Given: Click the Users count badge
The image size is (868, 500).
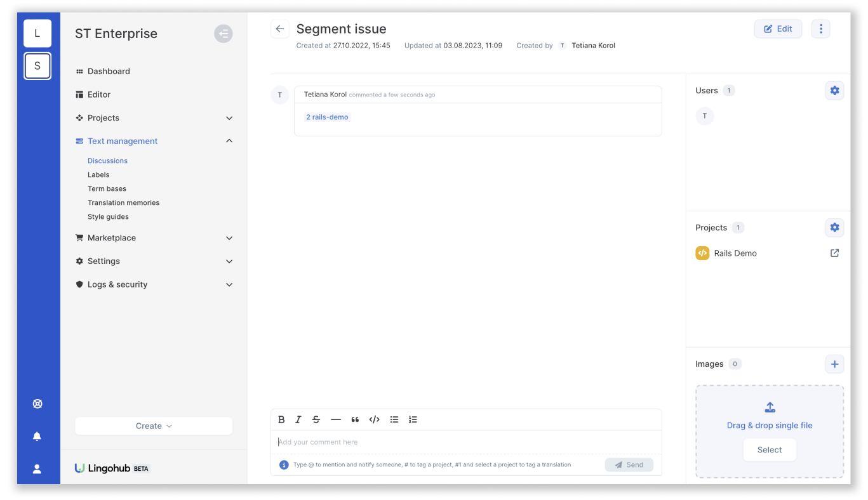Looking at the screenshot, I should pos(729,91).
